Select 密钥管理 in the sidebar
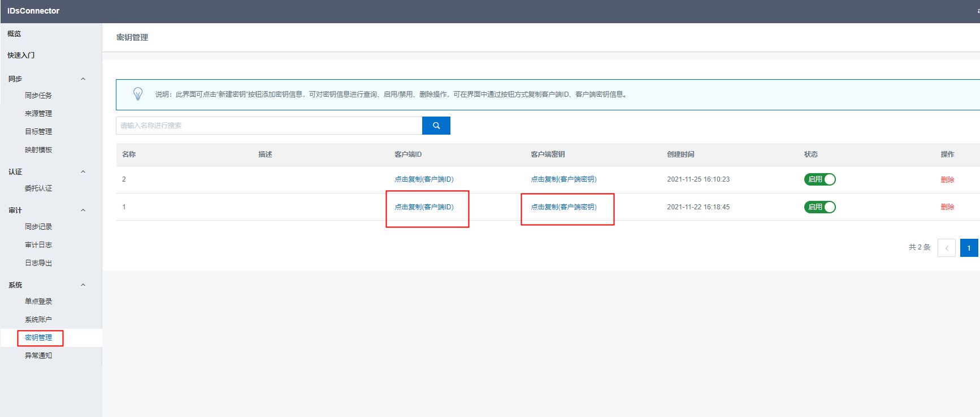 [38, 338]
